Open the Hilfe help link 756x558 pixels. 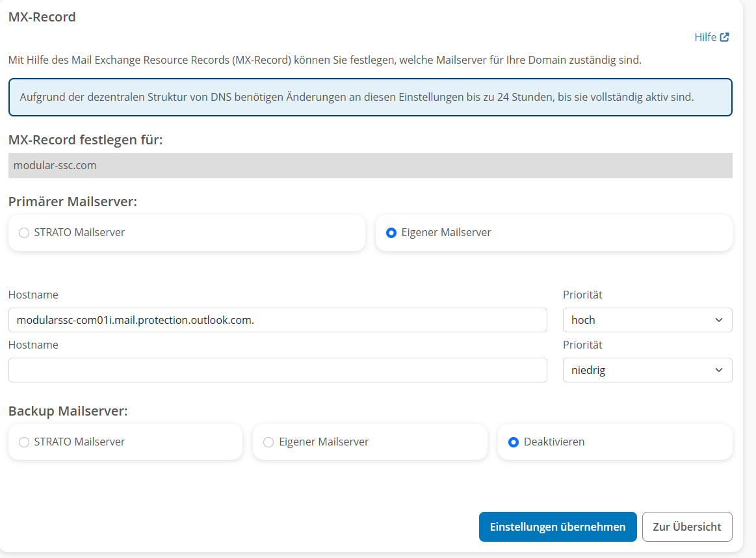point(705,38)
